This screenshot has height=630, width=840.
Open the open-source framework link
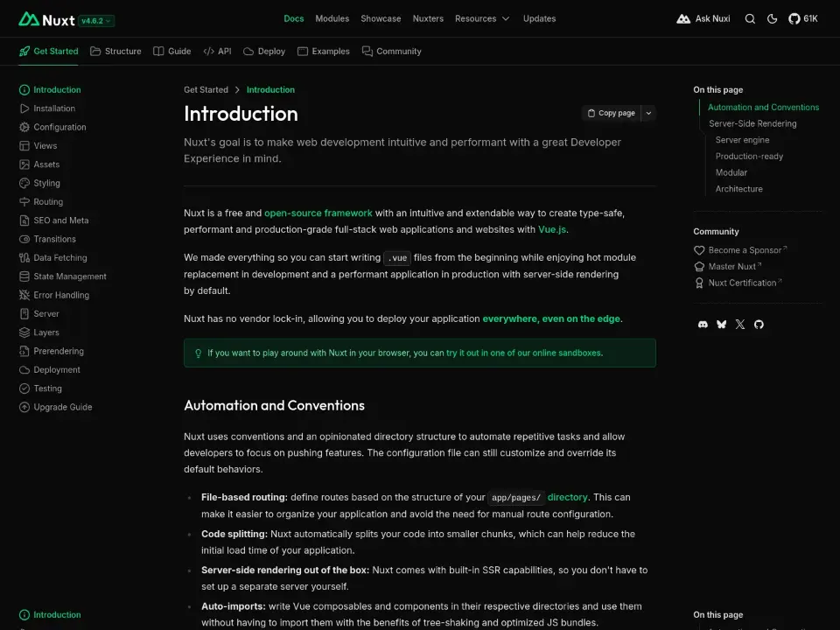pyautogui.click(x=318, y=213)
